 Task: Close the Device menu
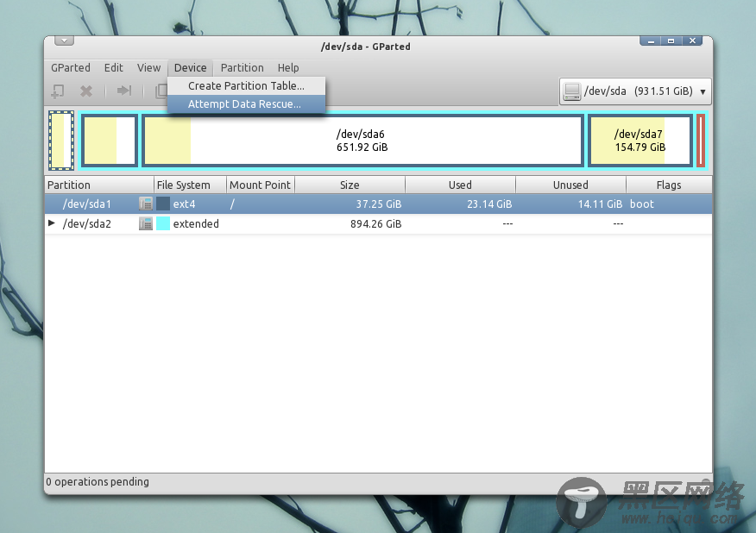[191, 68]
